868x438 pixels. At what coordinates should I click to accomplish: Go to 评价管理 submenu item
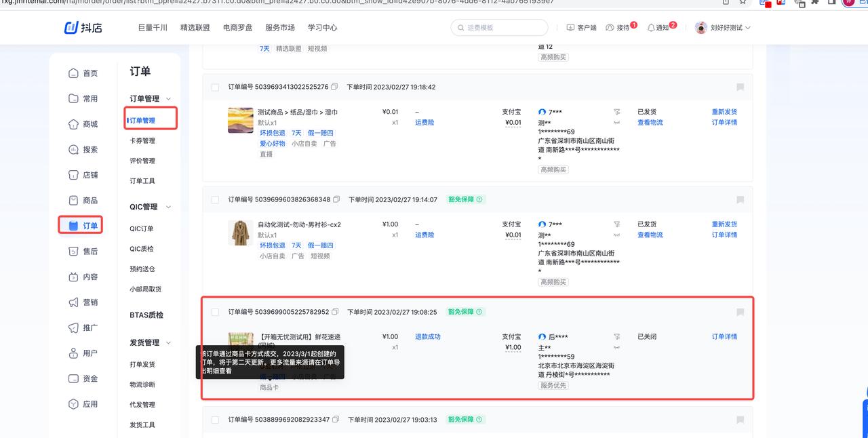tap(142, 161)
